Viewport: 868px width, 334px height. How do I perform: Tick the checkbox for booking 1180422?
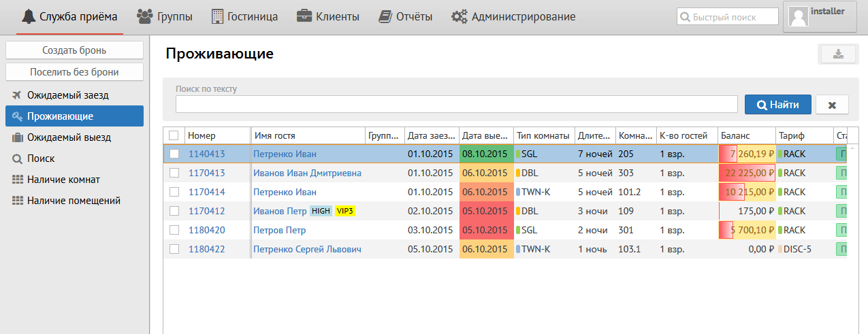click(x=174, y=249)
